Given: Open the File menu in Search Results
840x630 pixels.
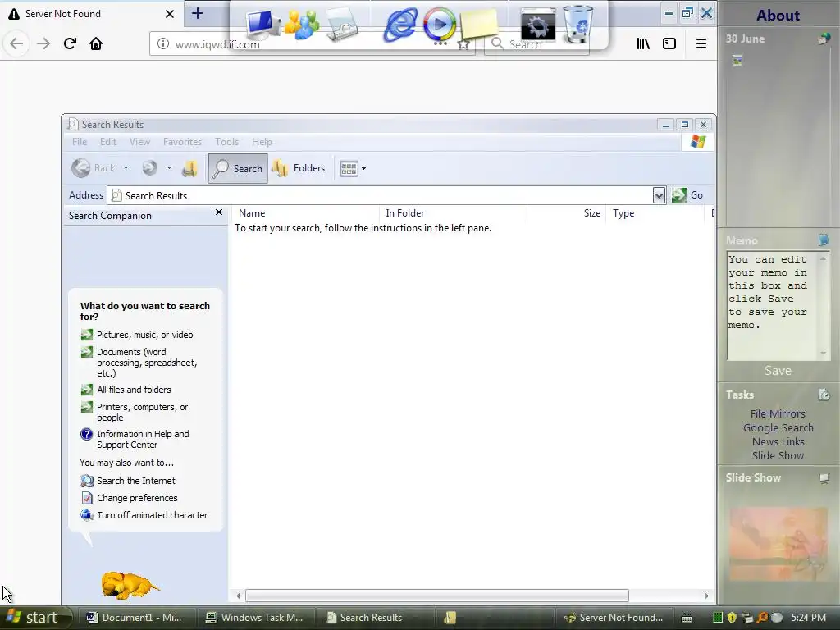Looking at the screenshot, I should click(80, 142).
